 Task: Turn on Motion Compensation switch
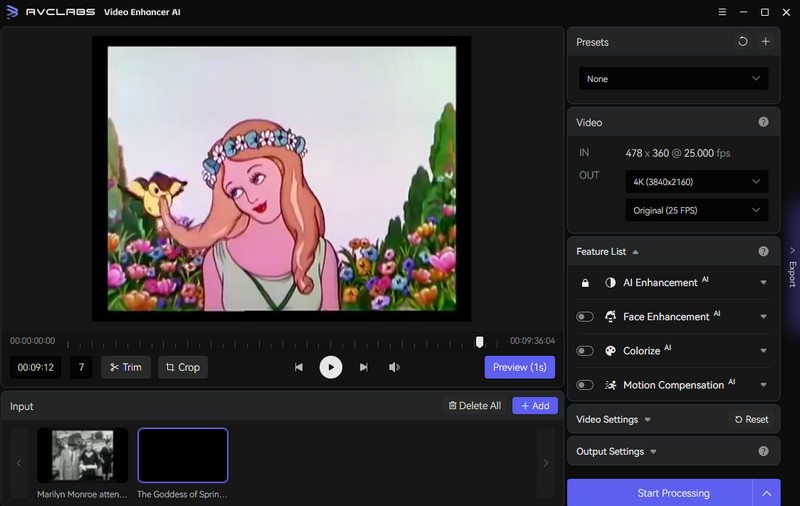(x=585, y=385)
